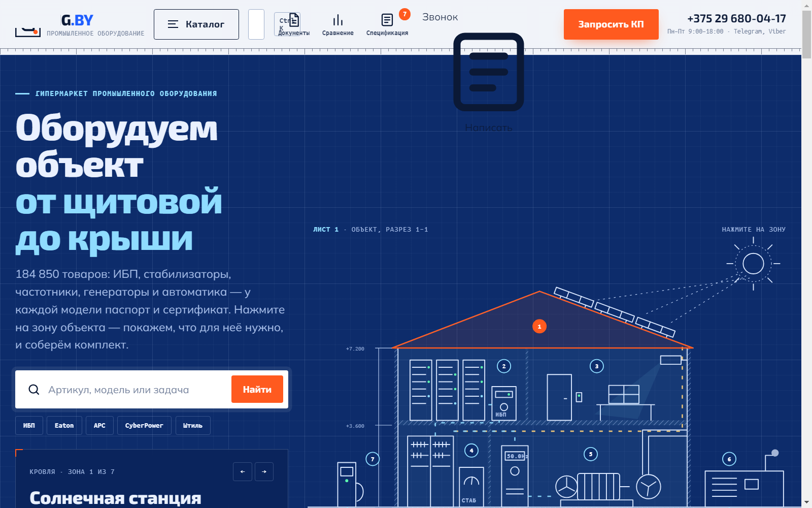Open the Каталог menu button
This screenshot has height=508, width=812.
pyautogui.click(x=196, y=24)
